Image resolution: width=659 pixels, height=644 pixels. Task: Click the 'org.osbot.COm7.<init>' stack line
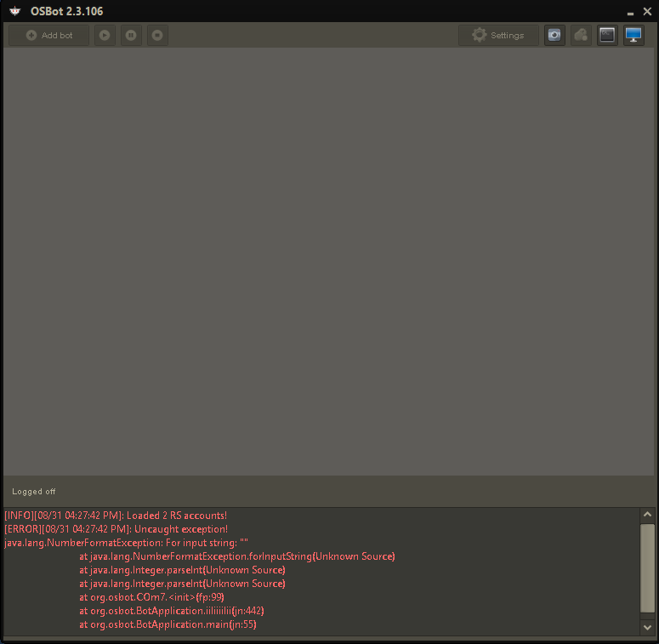click(x=151, y=597)
